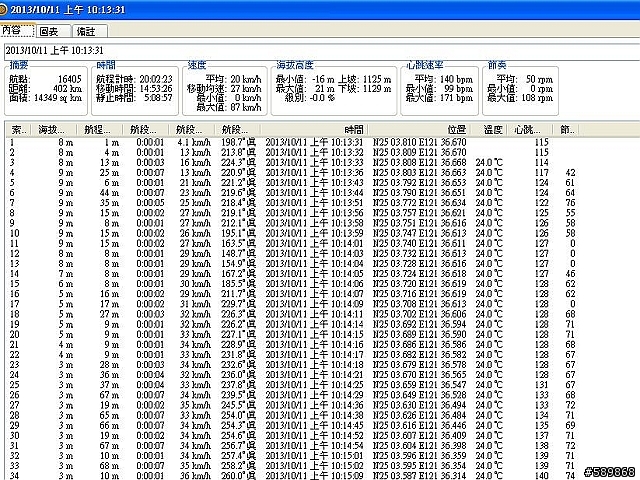The height and width of the screenshot is (480, 640).
Task: Select row 4 with distance 25 m
Action: click(293, 173)
